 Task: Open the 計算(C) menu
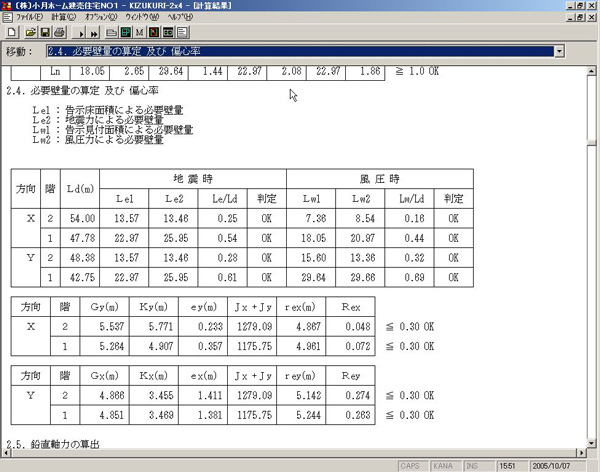tap(63, 18)
